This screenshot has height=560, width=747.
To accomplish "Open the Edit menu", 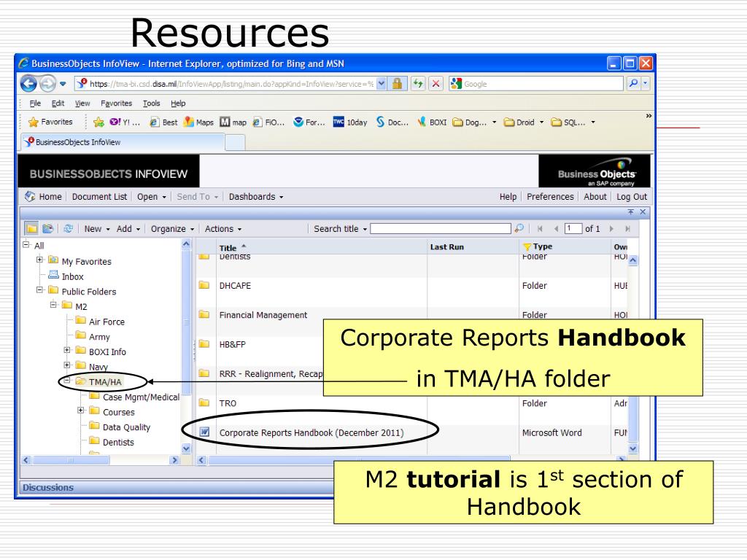I will 58,104.
